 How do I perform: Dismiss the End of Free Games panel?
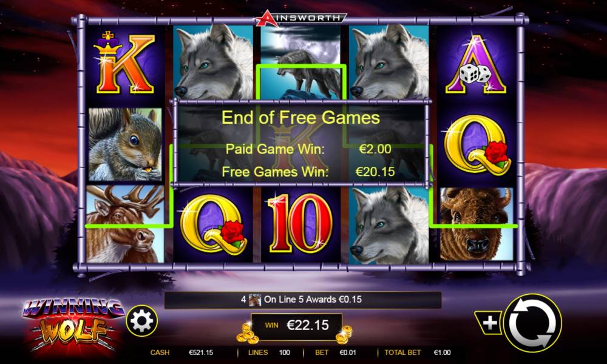[x=301, y=143]
